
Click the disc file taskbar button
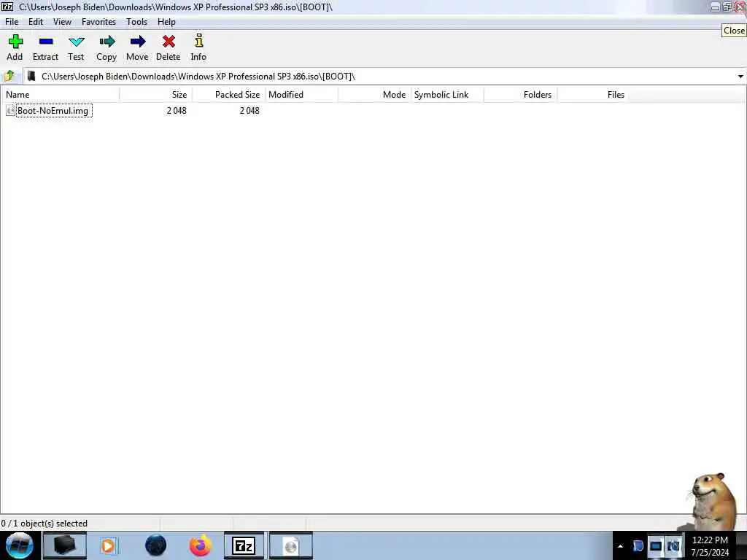point(290,545)
